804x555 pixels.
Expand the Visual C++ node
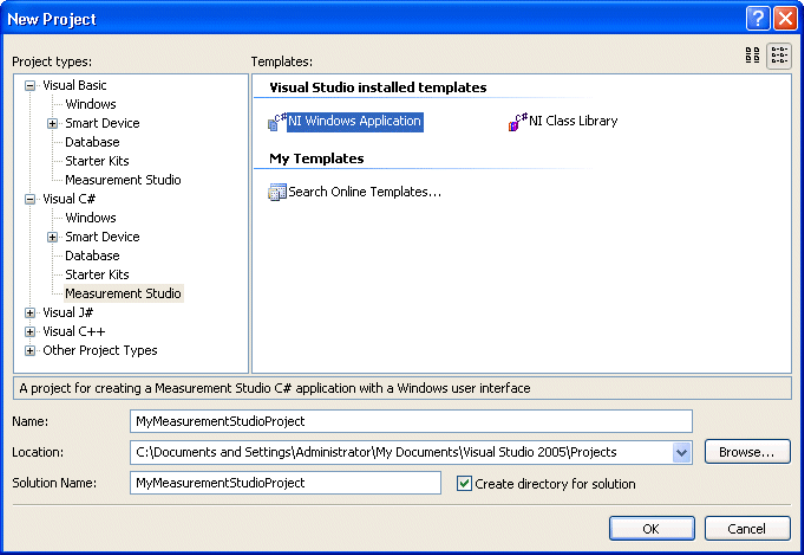tap(30, 332)
